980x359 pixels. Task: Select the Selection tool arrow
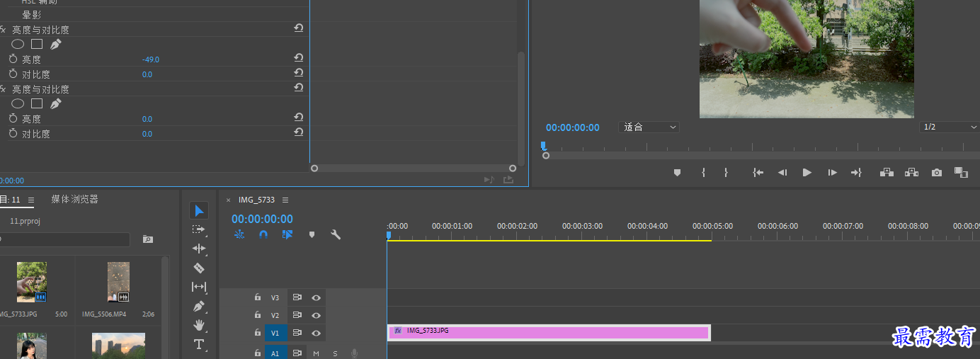pos(199,210)
